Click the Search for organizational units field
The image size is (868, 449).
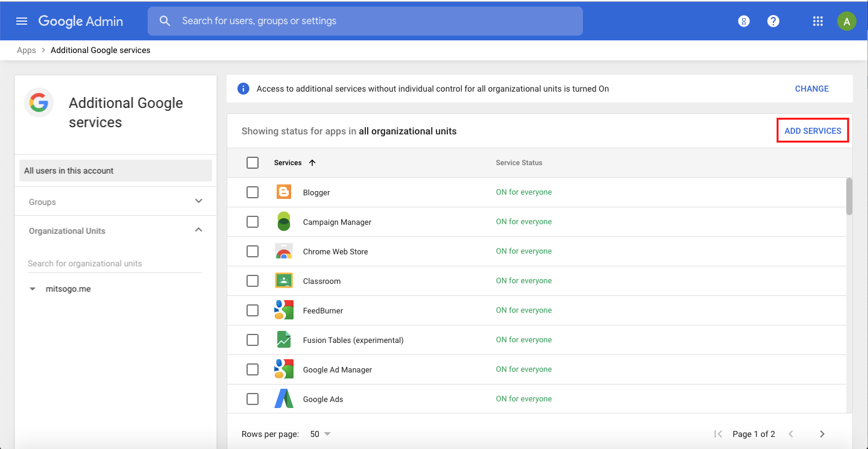115,263
